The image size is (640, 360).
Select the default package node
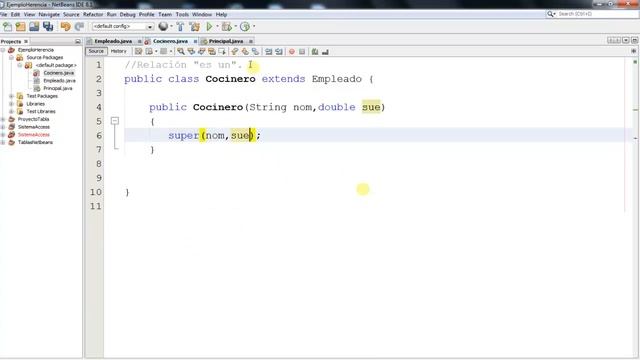56,65
